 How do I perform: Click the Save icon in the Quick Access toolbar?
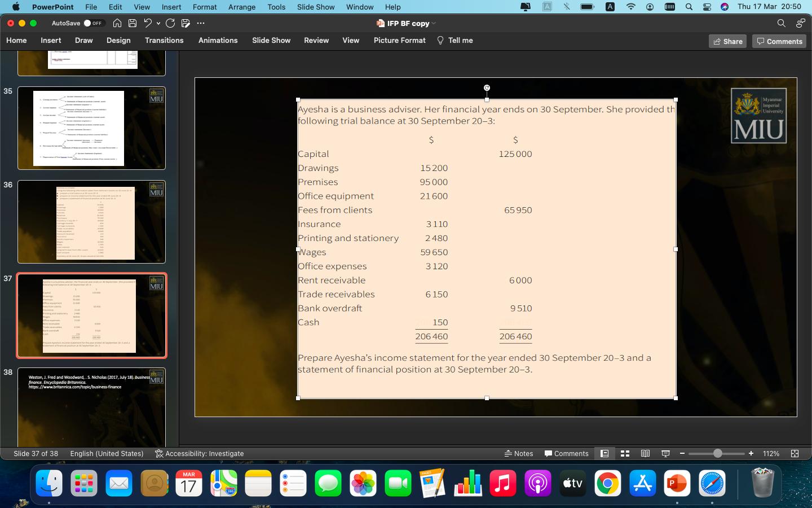[132, 23]
